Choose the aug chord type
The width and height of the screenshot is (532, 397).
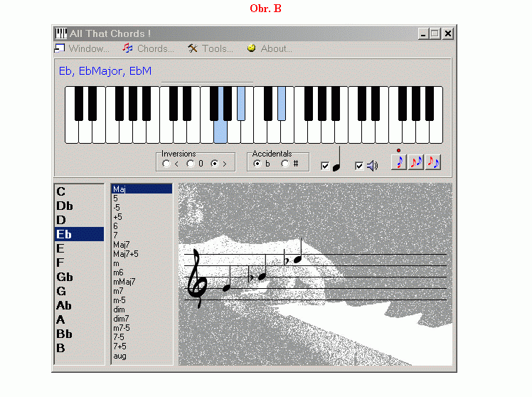tap(142, 356)
